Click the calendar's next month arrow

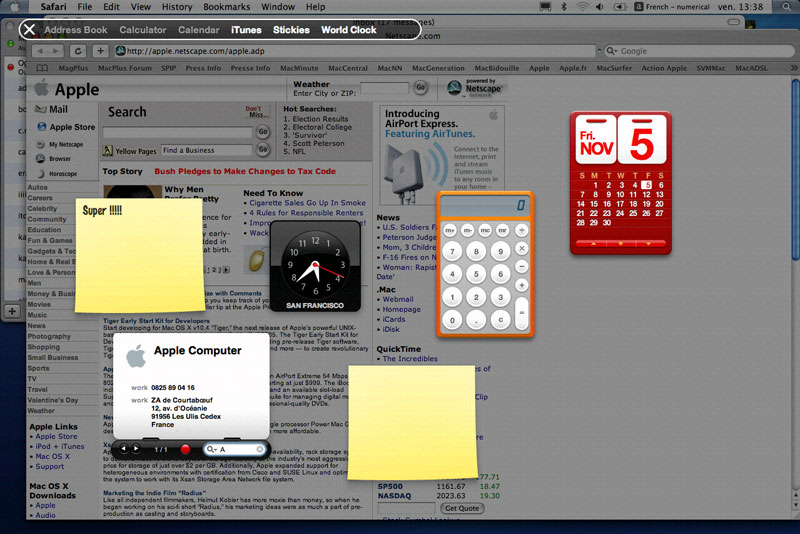coord(648,244)
